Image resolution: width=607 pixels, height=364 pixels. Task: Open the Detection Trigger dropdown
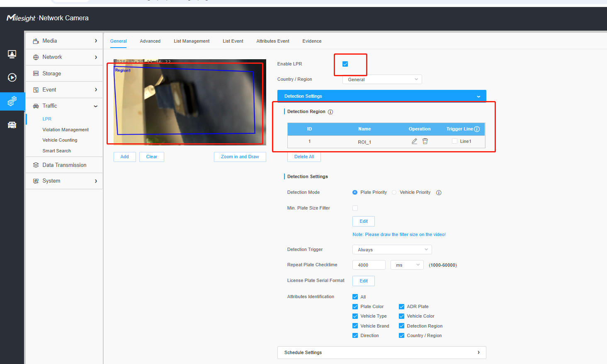(x=392, y=250)
